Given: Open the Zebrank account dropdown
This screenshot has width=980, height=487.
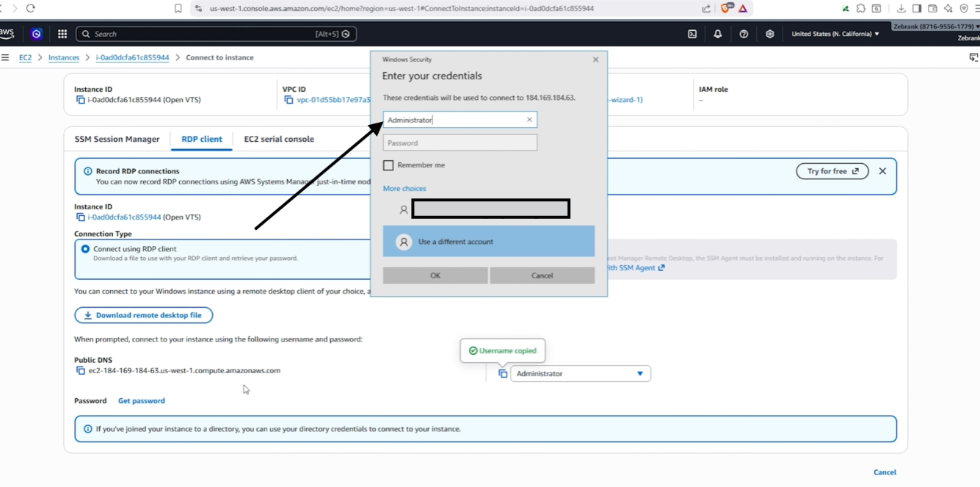Looking at the screenshot, I should (x=936, y=26).
